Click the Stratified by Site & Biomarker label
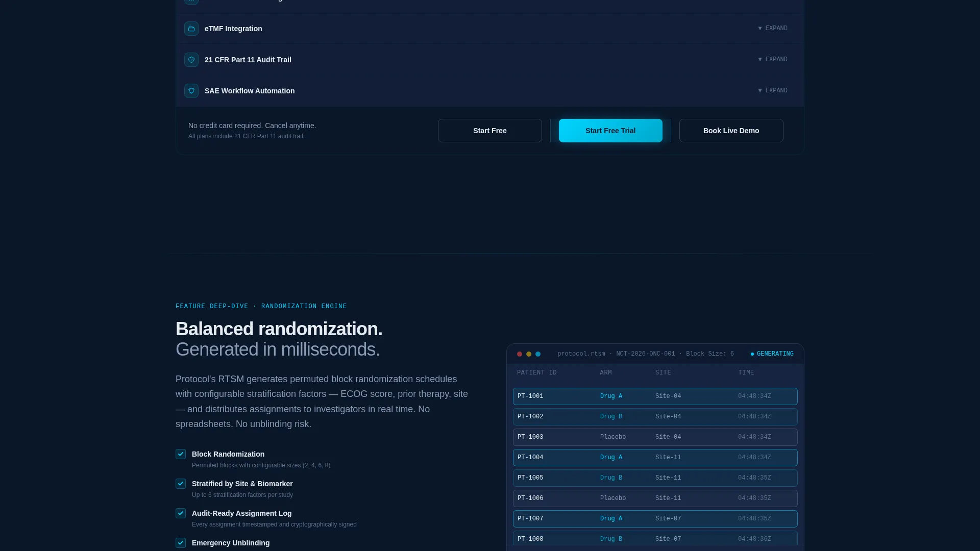 tap(242, 484)
